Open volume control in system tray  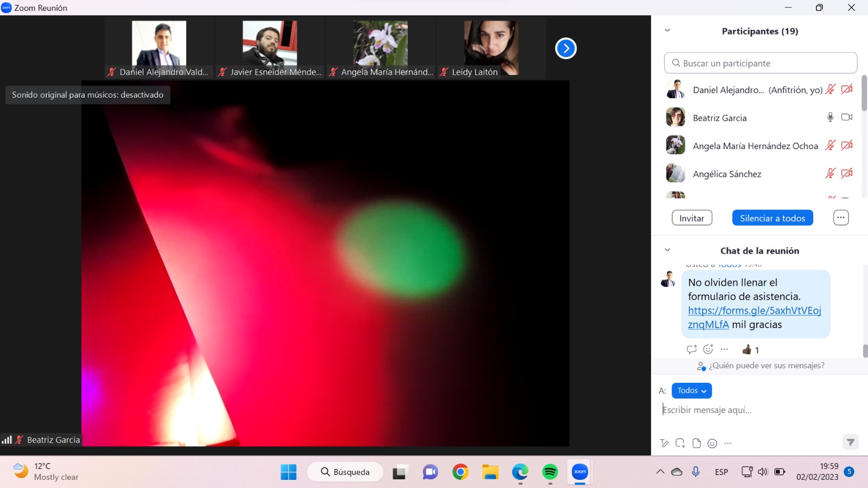763,472
